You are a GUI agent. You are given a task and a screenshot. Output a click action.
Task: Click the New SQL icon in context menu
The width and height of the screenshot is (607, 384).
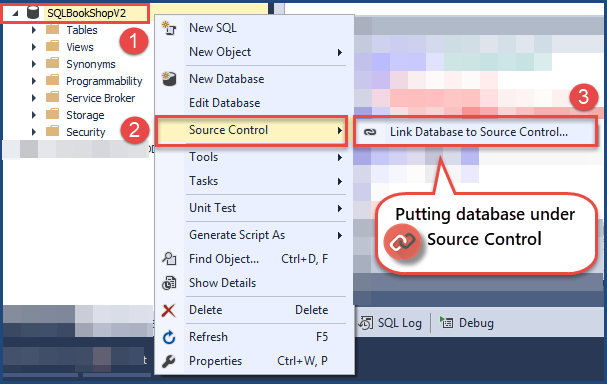point(169,28)
